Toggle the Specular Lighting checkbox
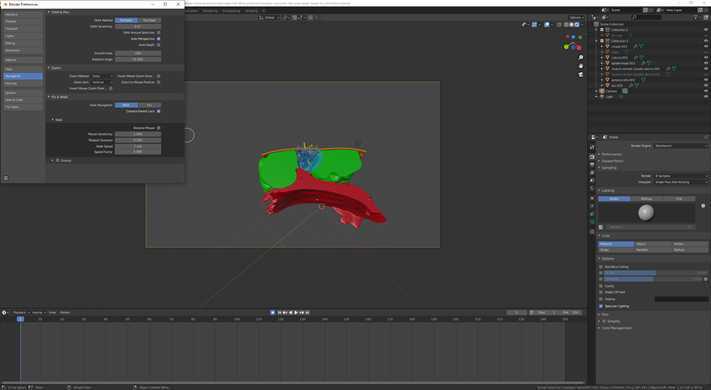Image resolution: width=711 pixels, height=390 pixels. [601, 306]
